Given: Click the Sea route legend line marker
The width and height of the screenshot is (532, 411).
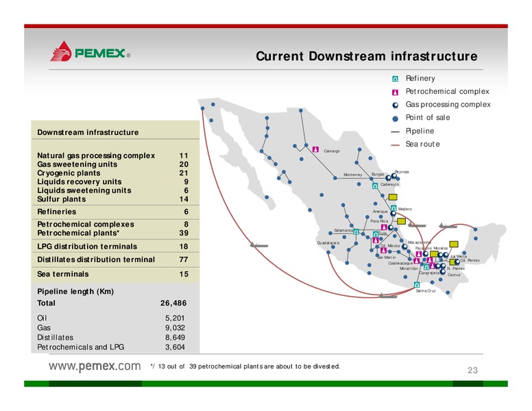Looking at the screenshot, I should pos(396,145).
